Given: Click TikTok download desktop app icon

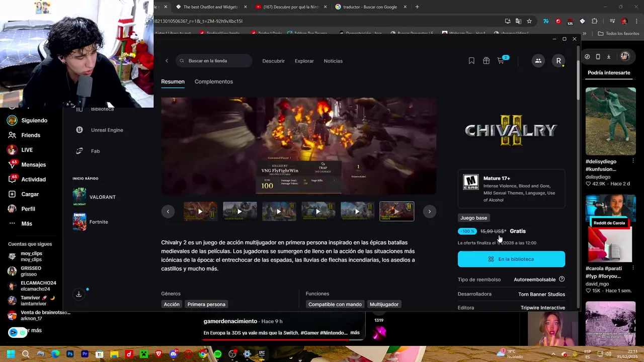Looking at the screenshot, I should pos(608,57).
